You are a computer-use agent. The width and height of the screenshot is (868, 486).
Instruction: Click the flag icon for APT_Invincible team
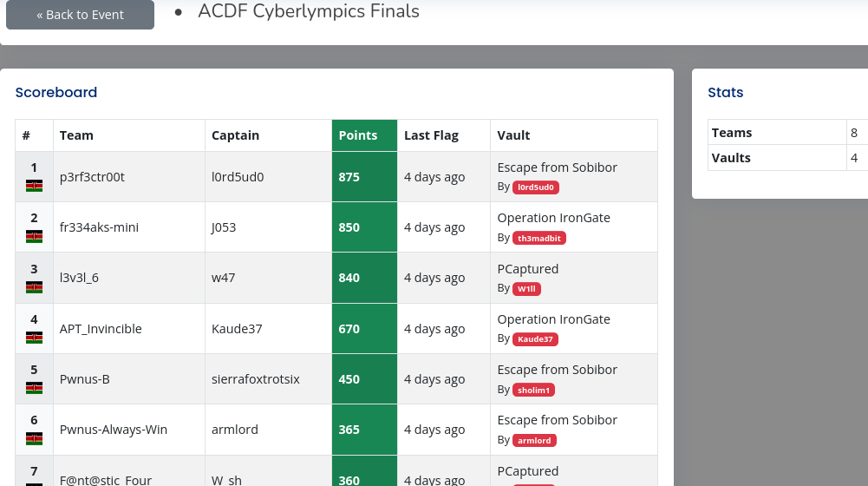click(x=35, y=338)
